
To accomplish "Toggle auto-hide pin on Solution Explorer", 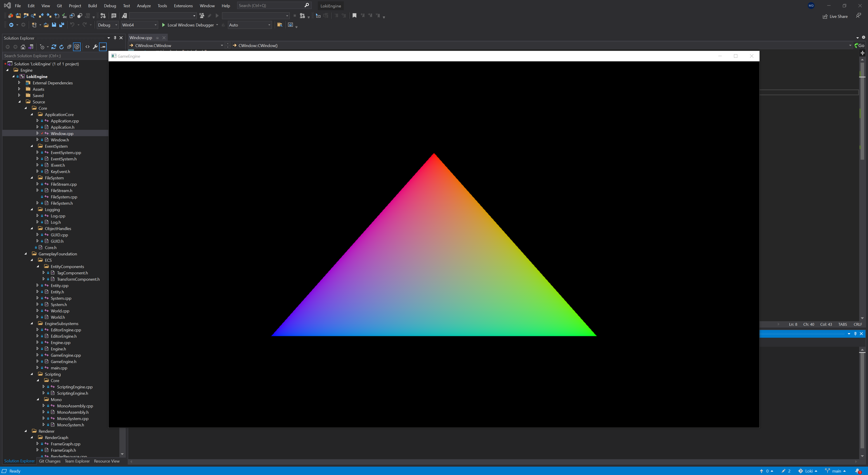I will click(x=115, y=38).
